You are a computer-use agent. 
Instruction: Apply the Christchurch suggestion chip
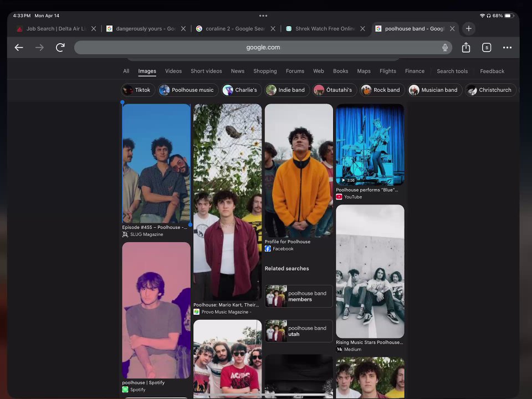click(x=490, y=90)
